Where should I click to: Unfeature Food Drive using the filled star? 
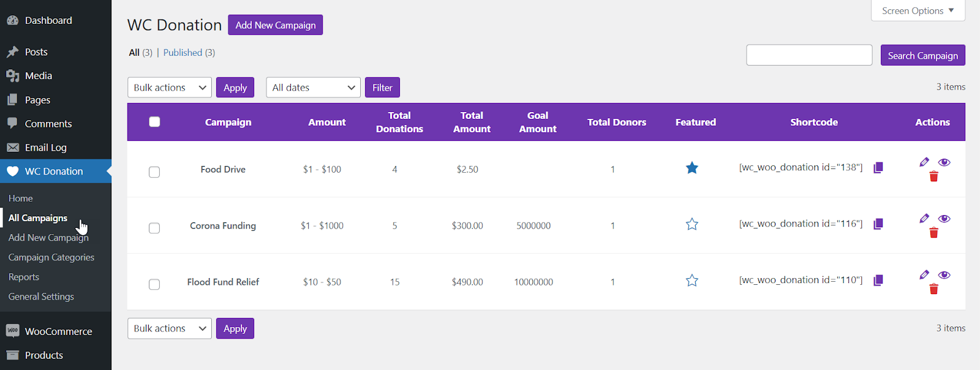coord(692,168)
